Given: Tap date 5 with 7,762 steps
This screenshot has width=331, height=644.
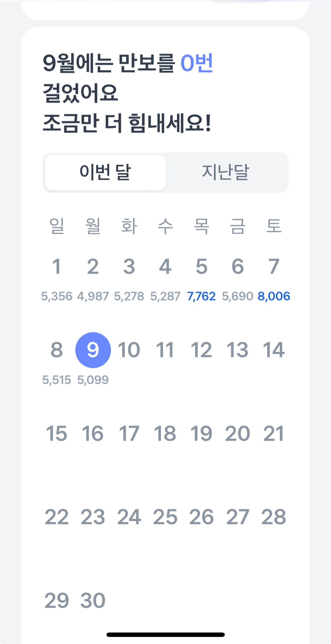Looking at the screenshot, I should [x=202, y=267].
